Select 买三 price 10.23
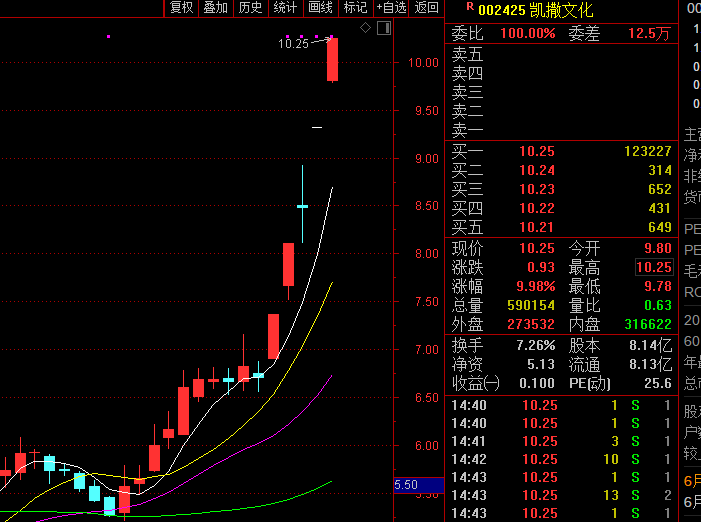The height and width of the screenshot is (522, 701). tap(537, 189)
